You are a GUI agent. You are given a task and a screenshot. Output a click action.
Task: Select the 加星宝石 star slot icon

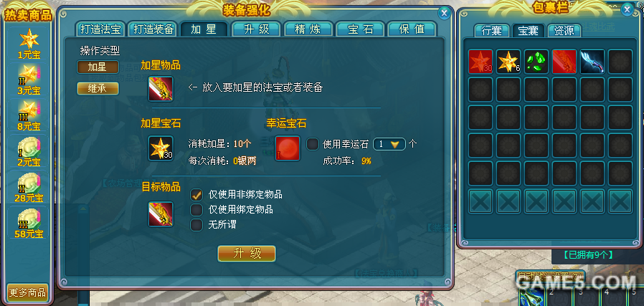161,148
